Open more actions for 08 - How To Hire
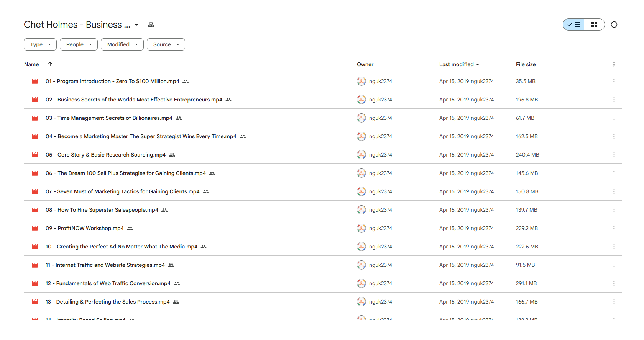Viewport: 644px width, 340px height. tap(614, 210)
